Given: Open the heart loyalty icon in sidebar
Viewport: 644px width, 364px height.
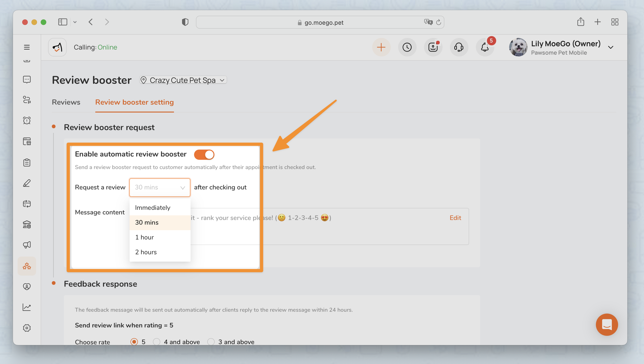Looking at the screenshot, I should 27,287.
